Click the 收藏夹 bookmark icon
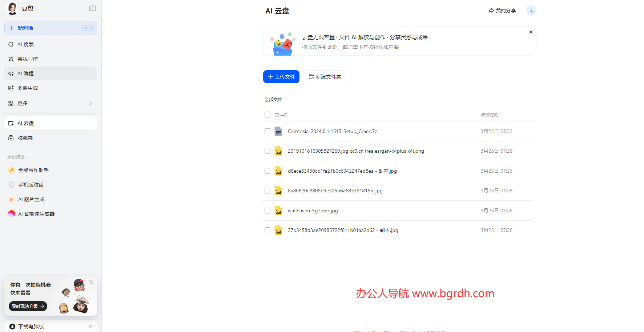Screen dimensions: 644x332 pyautogui.click(x=11, y=138)
